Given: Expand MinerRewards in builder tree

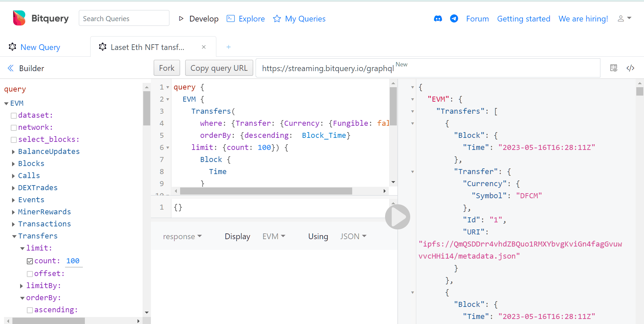Looking at the screenshot, I should pos(13,212).
